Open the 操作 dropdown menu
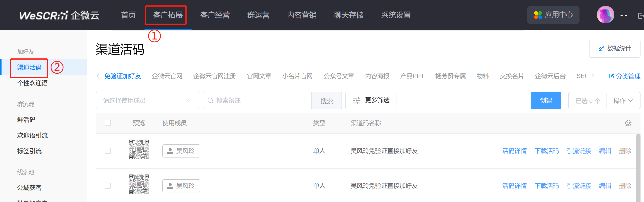This screenshot has height=202, width=644. tap(623, 101)
